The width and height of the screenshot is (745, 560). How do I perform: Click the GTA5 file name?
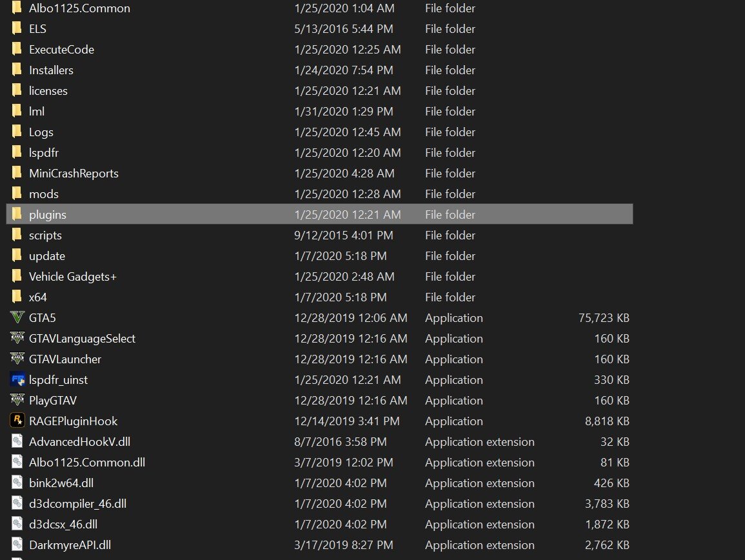(x=43, y=318)
